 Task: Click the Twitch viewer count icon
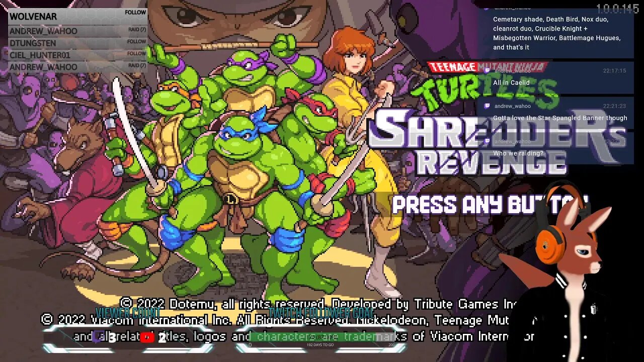point(98,338)
